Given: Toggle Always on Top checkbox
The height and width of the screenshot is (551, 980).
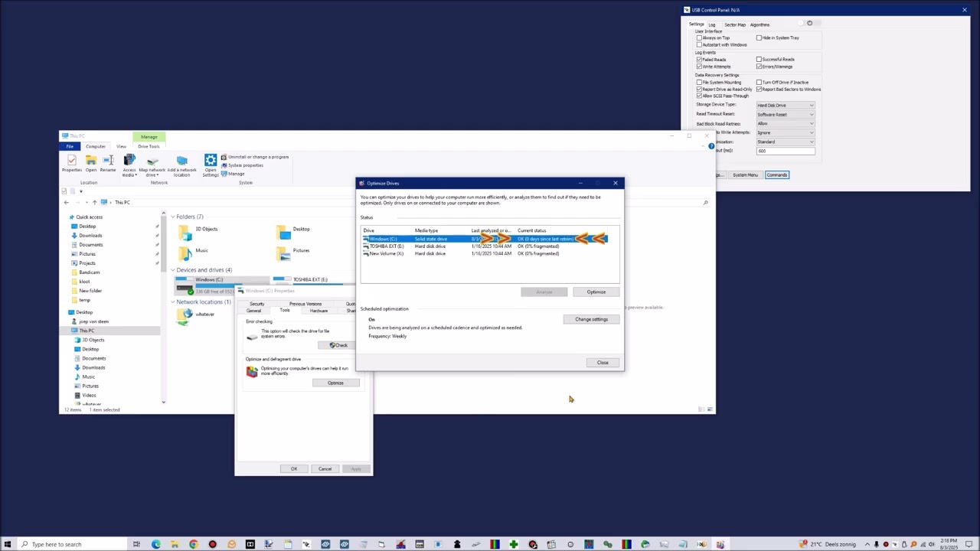Looking at the screenshot, I should (699, 37).
